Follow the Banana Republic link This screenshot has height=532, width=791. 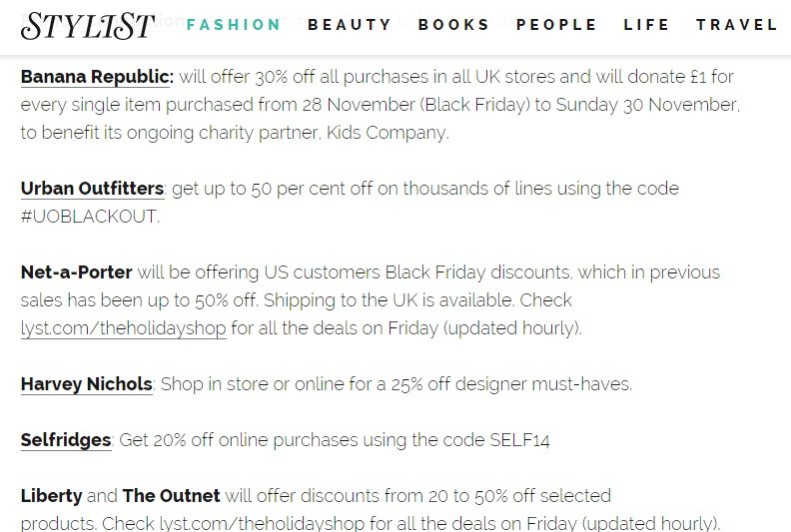(x=97, y=77)
